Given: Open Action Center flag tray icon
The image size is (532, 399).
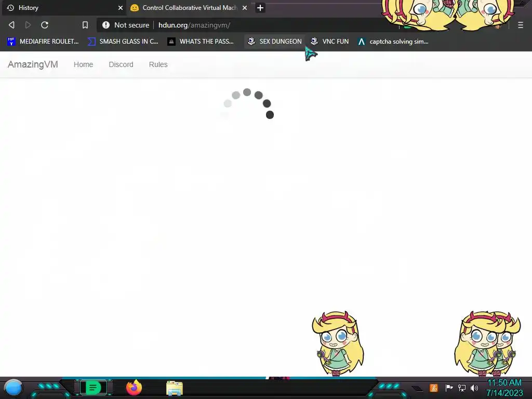Looking at the screenshot, I should 449,388.
